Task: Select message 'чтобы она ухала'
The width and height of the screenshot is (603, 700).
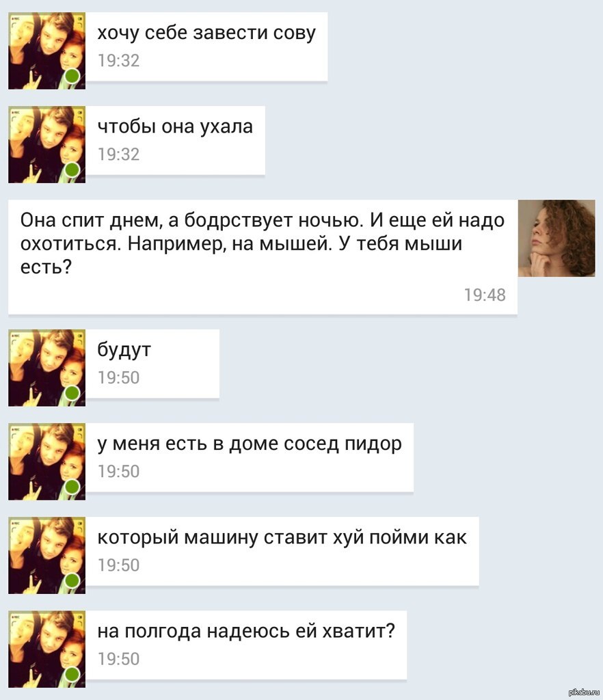Action: pyautogui.click(x=176, y=141)
